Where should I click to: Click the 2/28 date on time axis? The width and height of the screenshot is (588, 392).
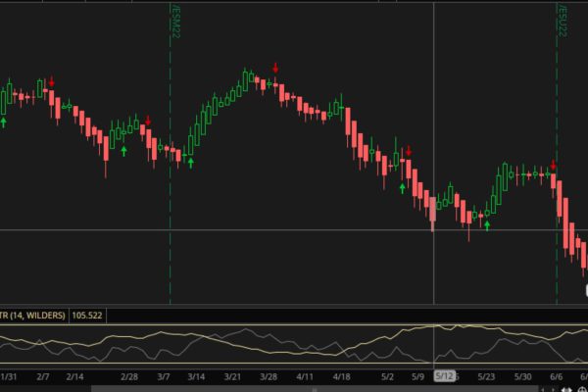pos(129,376)
